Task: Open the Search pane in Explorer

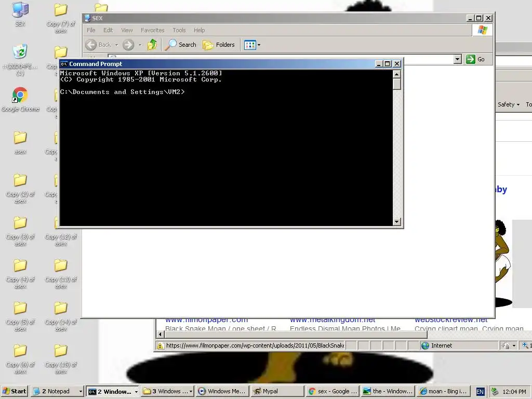Action: 180,45
